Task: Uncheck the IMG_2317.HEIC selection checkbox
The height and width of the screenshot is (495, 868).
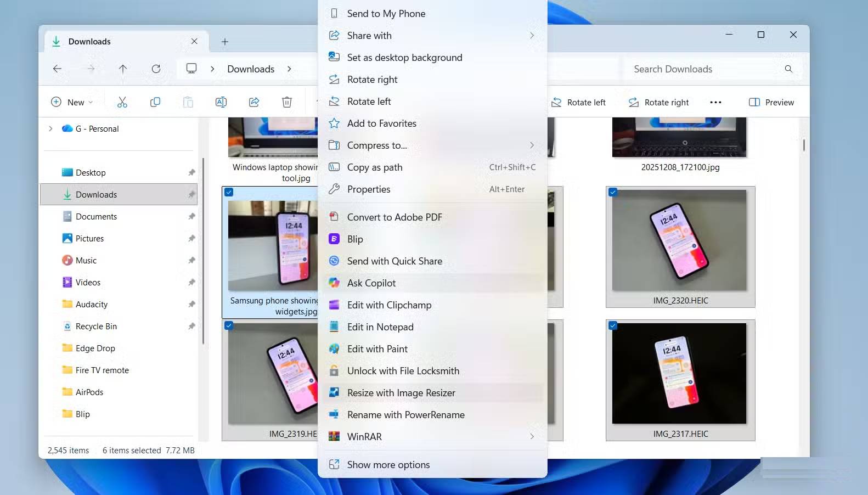Action: [613, 325]
